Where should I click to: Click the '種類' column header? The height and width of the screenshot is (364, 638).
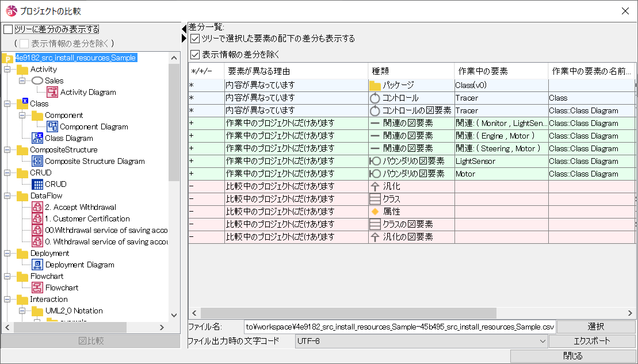[411, 71]
